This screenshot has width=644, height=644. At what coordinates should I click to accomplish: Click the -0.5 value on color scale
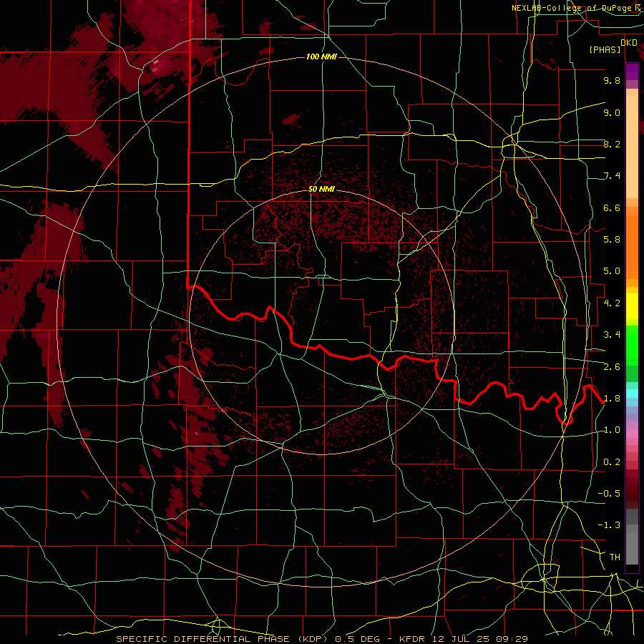coord(609,494)
